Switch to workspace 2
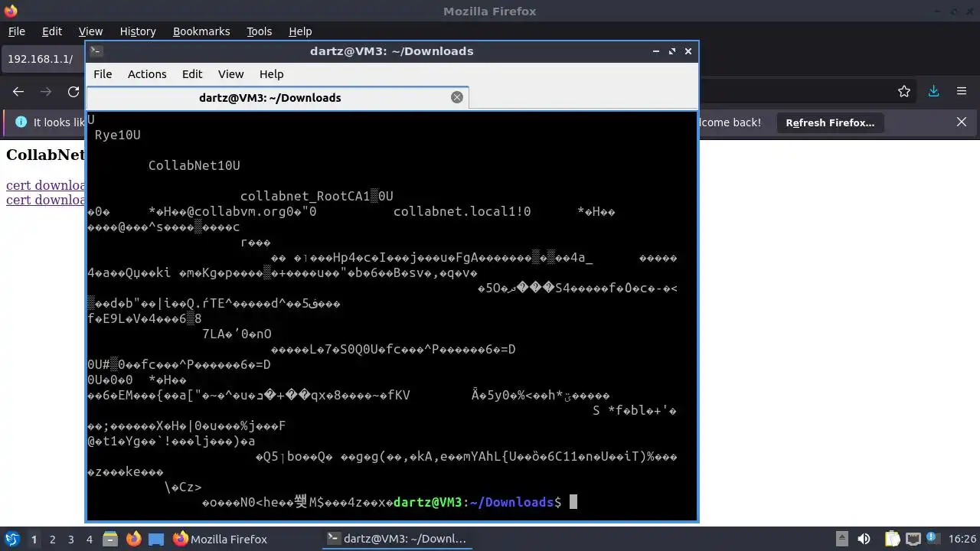The image size is (980, 551). [x=53, y=540]
